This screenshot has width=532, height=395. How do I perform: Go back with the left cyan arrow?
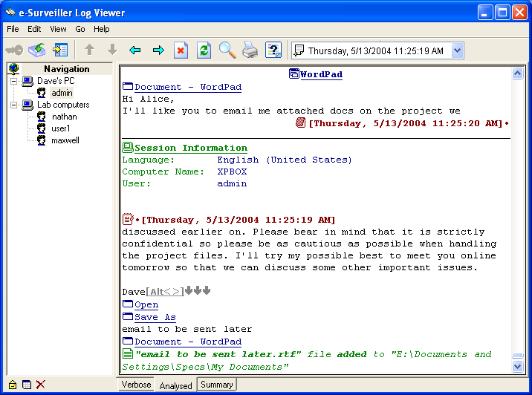click(134, 50)
